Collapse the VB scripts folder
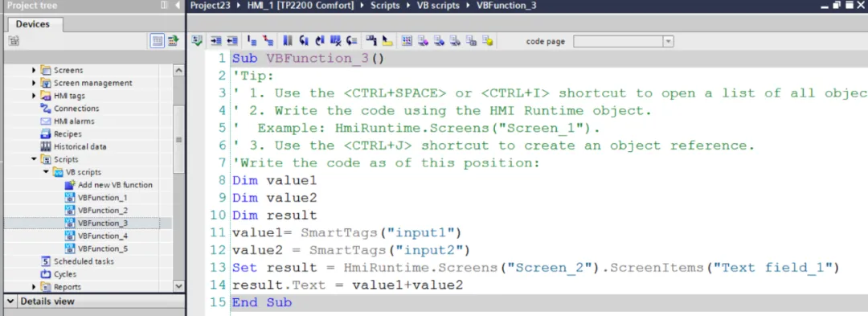Viewport: 868px width, 316px height. point(46,172)
